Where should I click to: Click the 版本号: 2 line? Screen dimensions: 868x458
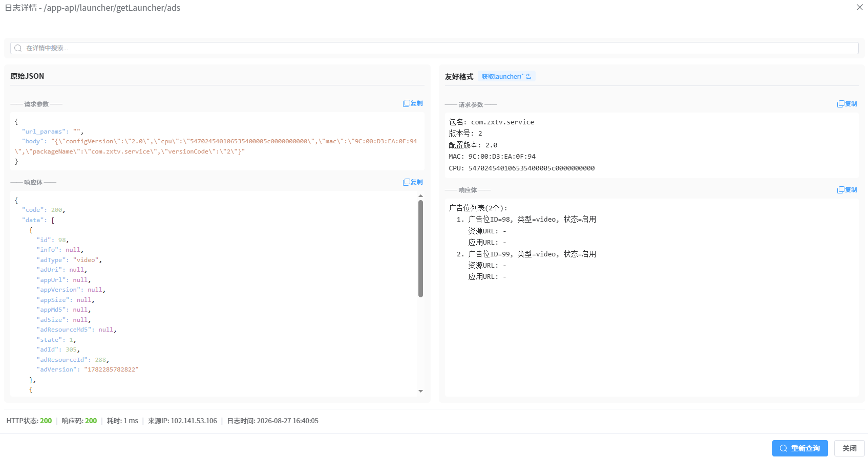[465, 134]
